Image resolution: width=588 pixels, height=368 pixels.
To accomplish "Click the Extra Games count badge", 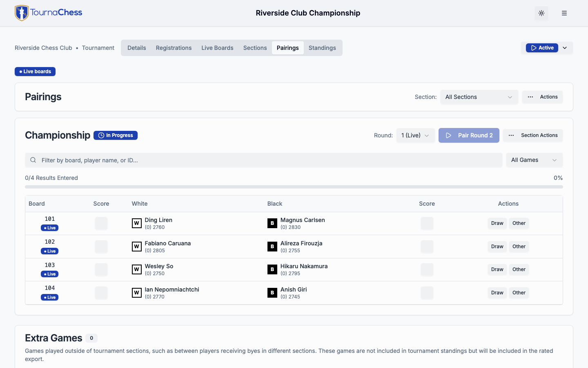I will (x=91, y=338).
